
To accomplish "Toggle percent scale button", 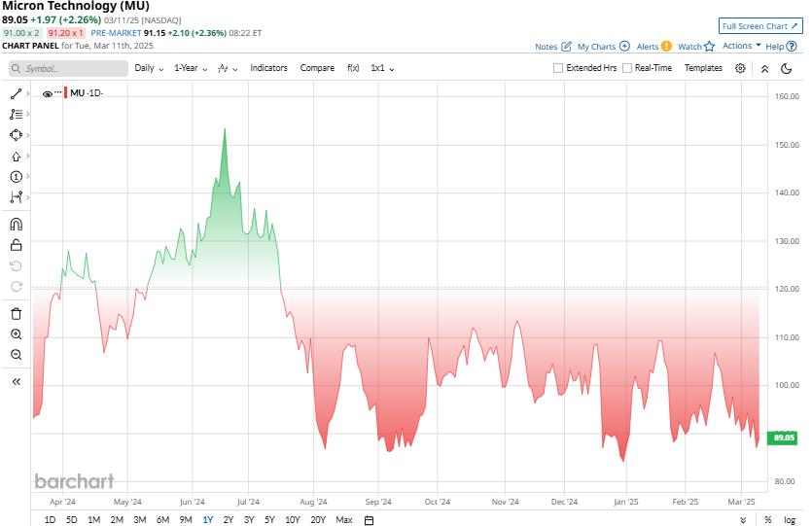I will coord(768,520).
